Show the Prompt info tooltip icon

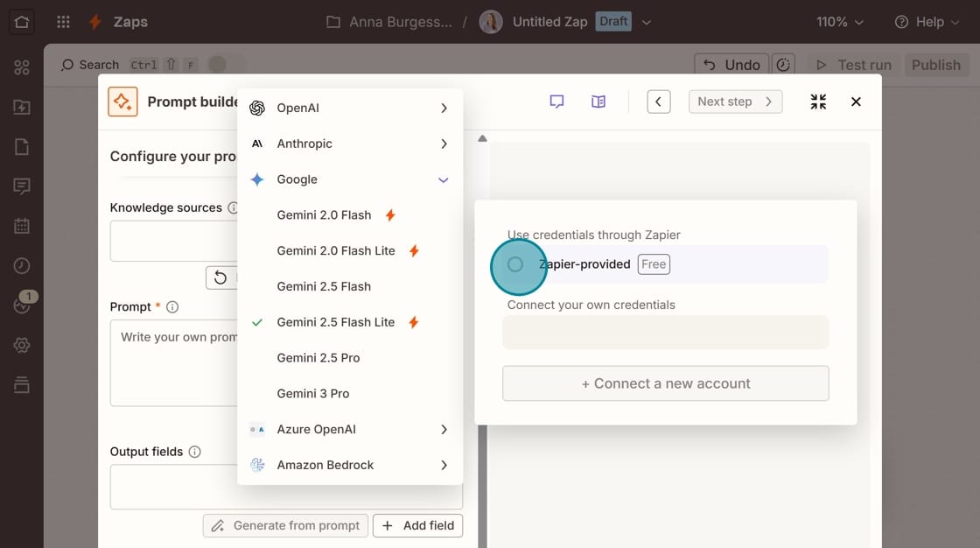point(172,306)
